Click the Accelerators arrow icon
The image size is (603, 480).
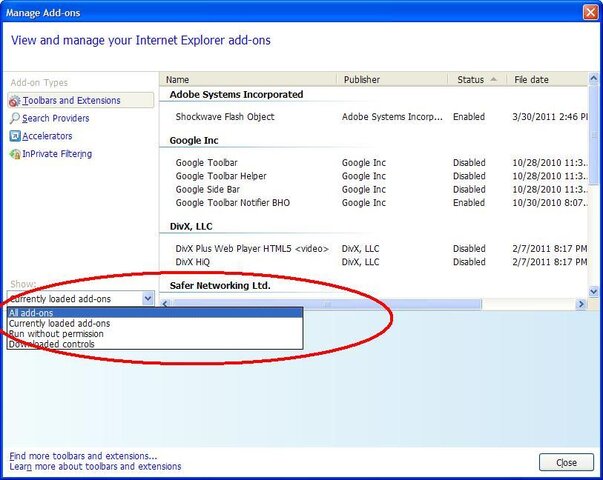tap(15, 136)
